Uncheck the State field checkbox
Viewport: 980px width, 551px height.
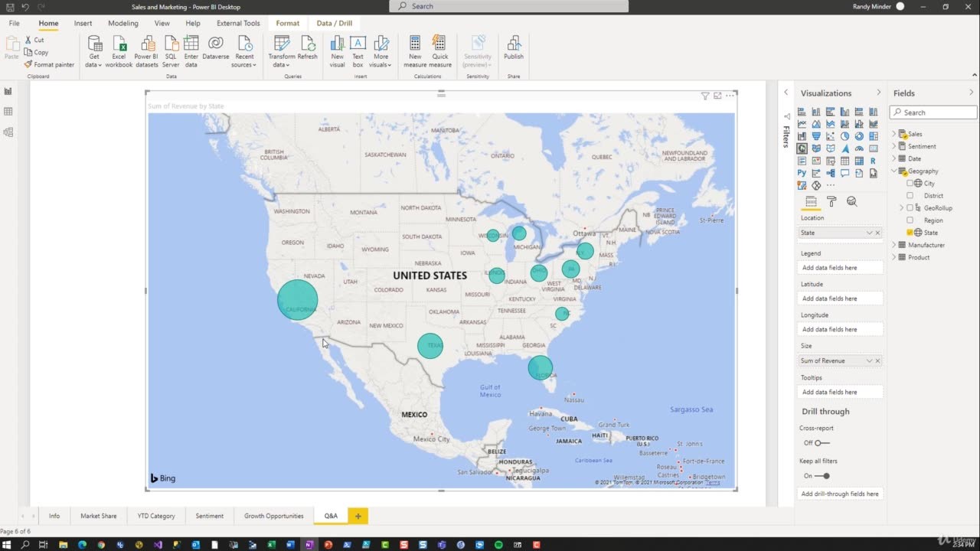(x=910, y=233)
